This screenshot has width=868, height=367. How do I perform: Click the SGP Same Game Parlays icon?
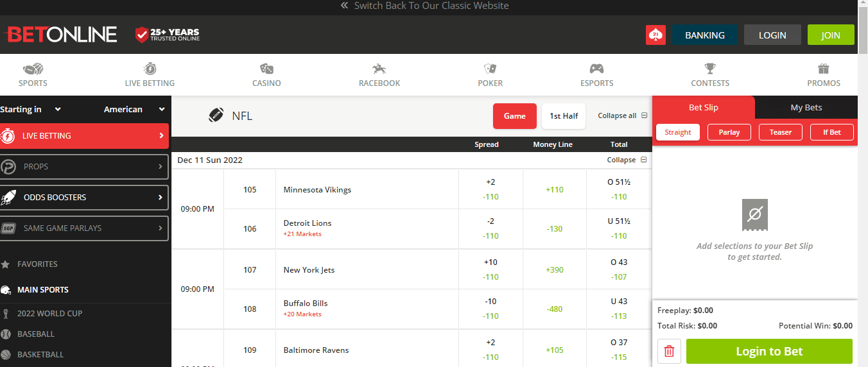tap(8, 228)
